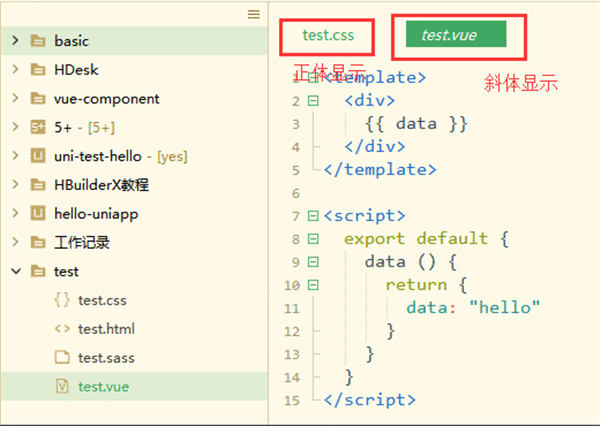Click the basic folder icon
Viewport: 600px width, 426px height.
tap(39, 41)
